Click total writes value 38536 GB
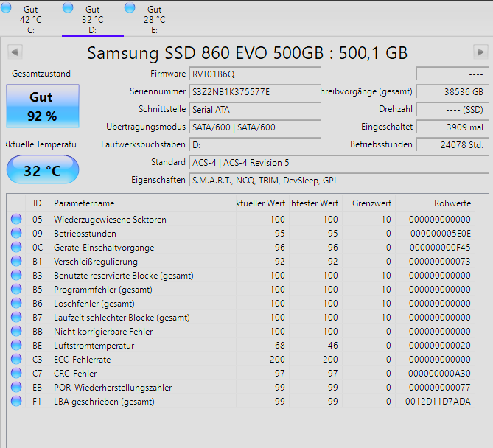 click(x=452, y=92)
